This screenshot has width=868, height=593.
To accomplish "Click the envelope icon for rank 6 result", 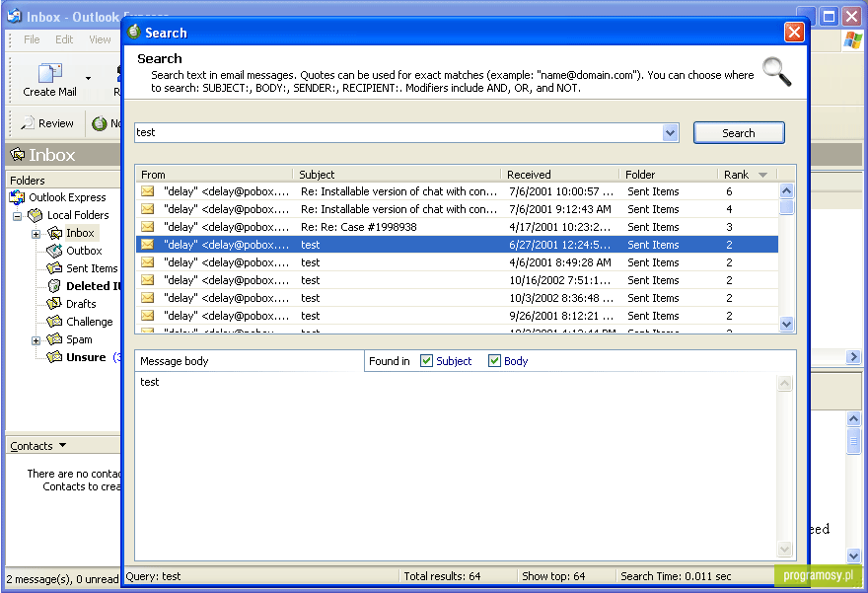I will coord(147,191).
